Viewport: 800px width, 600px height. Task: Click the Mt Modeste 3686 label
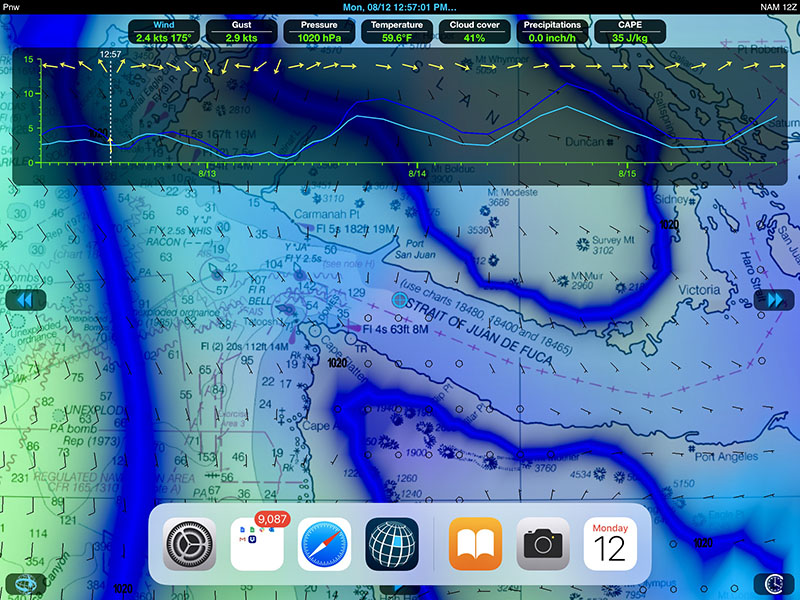coord(512,197)
